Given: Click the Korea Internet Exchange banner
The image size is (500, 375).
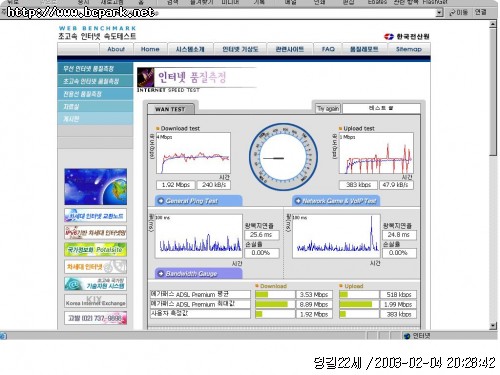Looking at the screenshot, I should coord(96,301).
